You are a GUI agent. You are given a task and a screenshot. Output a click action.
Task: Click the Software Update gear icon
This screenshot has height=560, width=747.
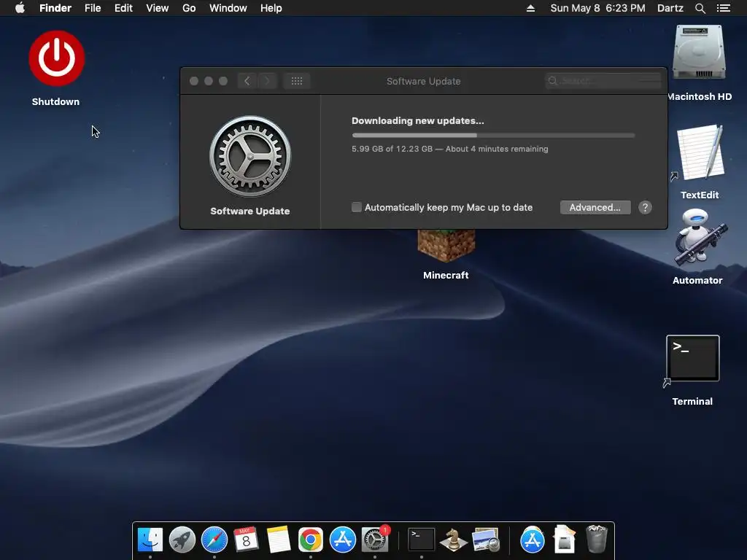[x=250, y=156]
